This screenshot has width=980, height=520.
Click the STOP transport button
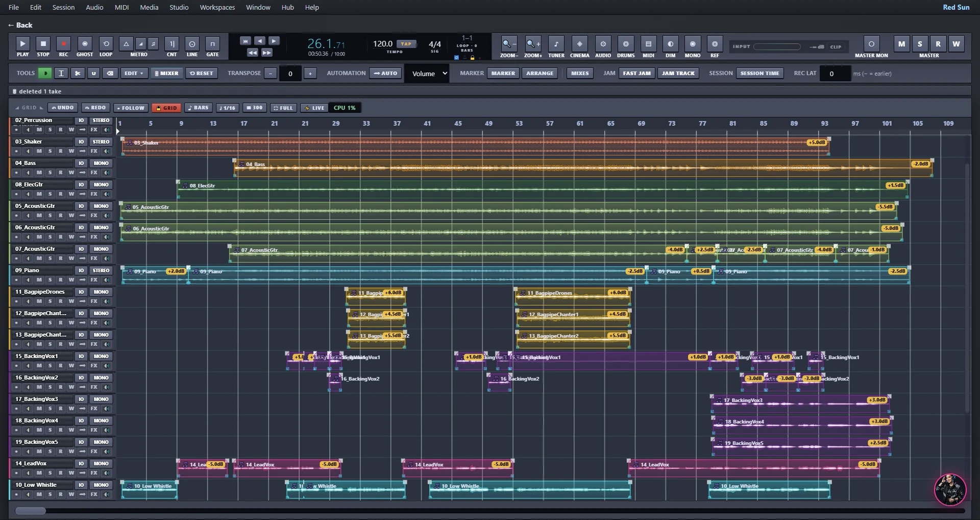click(43, 44)
